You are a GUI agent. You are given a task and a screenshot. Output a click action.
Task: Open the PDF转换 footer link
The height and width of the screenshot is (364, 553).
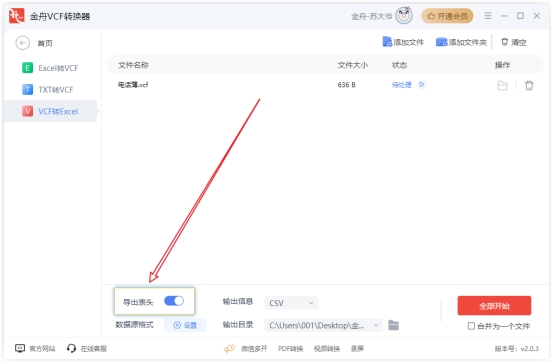click(290, 349)
